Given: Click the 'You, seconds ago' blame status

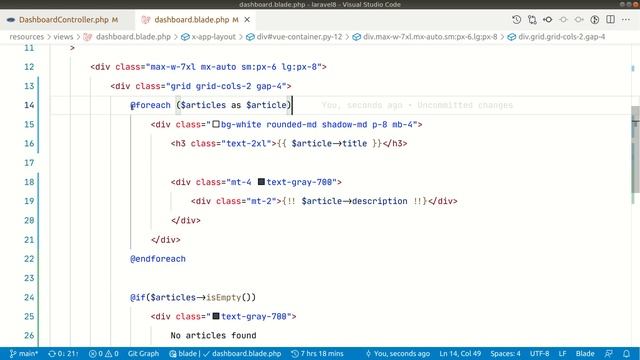Looking at the screenshot, I should (x=398, y=353).
